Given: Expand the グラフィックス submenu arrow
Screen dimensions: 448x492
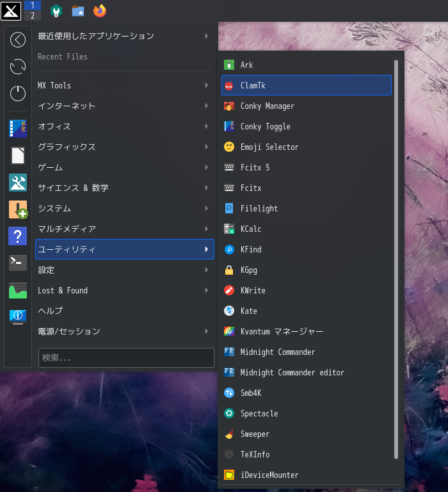Looking at the screenshot, I should [x=207, y=147].
